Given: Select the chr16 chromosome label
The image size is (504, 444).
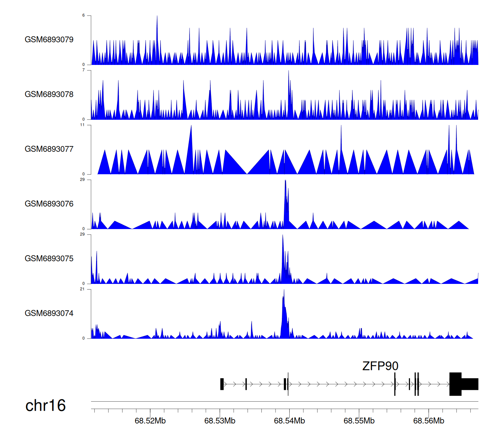Looking at the screenshot, I should [x=45, y=406].
